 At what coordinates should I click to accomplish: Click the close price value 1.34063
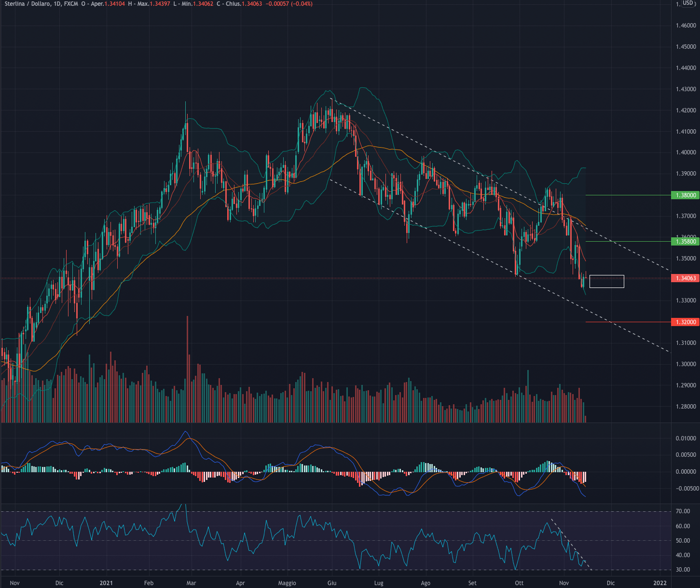coord(252,3)
